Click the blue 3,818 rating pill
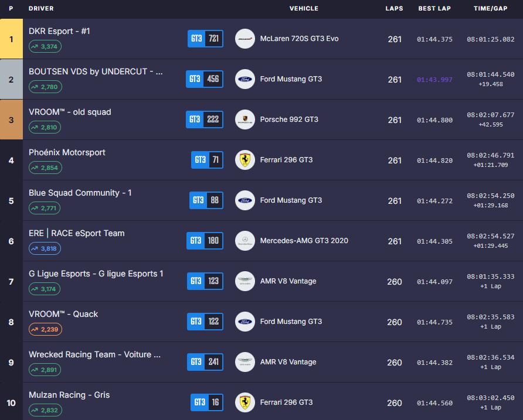This screenshot has height=420, width=523. coord(45,249)
